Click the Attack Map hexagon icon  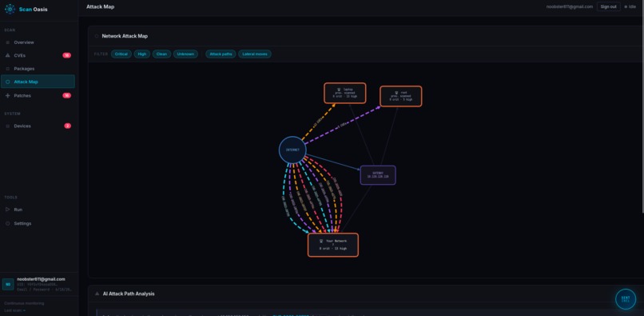(8, 82)
